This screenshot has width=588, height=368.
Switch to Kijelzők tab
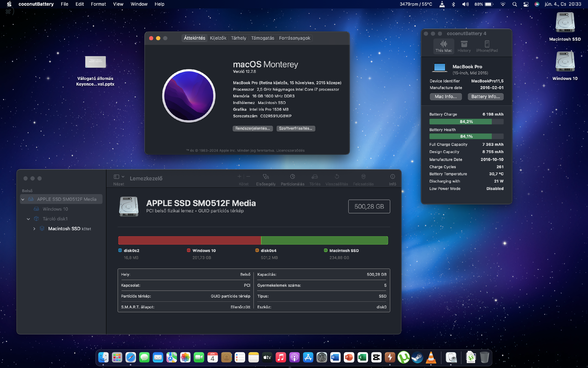pos(218,38)
